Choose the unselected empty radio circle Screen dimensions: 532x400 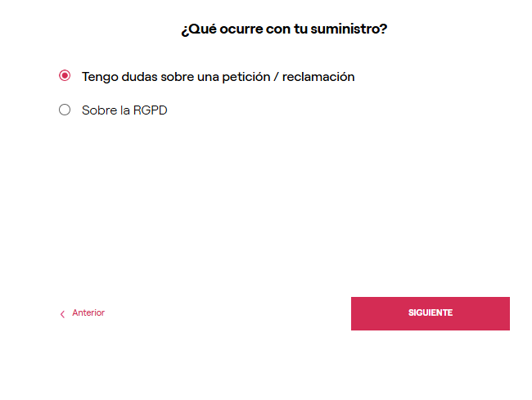[x=65, y=110]
